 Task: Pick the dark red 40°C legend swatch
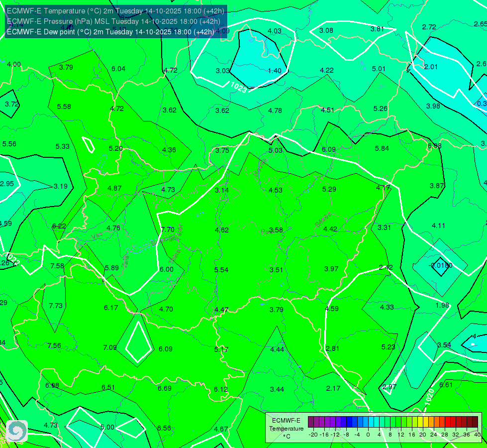[x=475, y=422]
